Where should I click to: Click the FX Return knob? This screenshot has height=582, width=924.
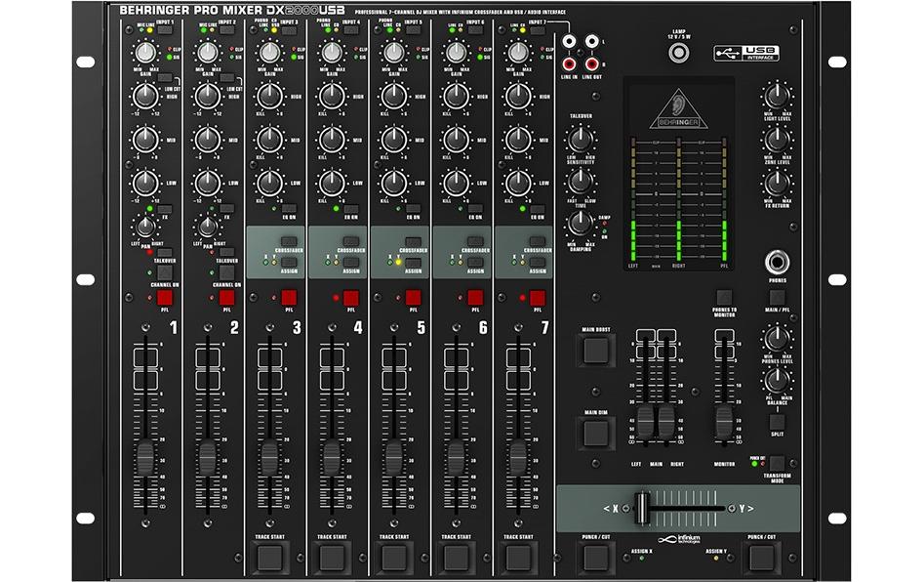tap(778, 183)
